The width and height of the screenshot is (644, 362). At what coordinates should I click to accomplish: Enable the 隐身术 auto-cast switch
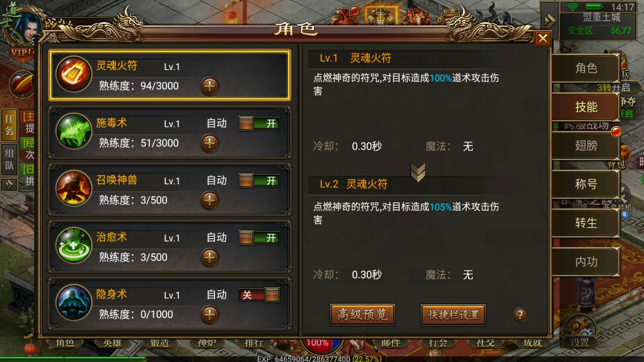(259, 295)
